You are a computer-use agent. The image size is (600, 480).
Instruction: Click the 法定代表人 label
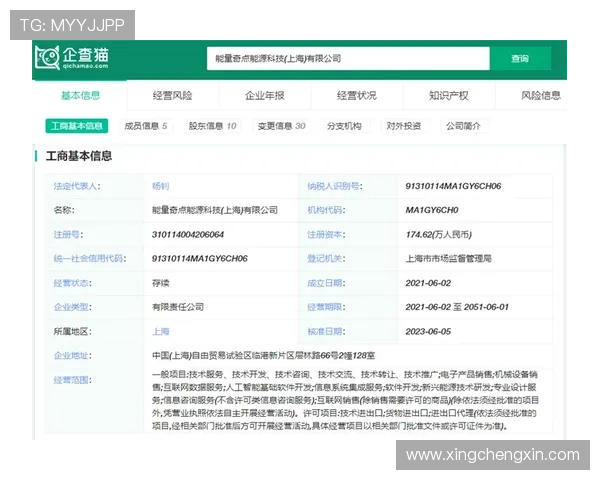(77, 186)
